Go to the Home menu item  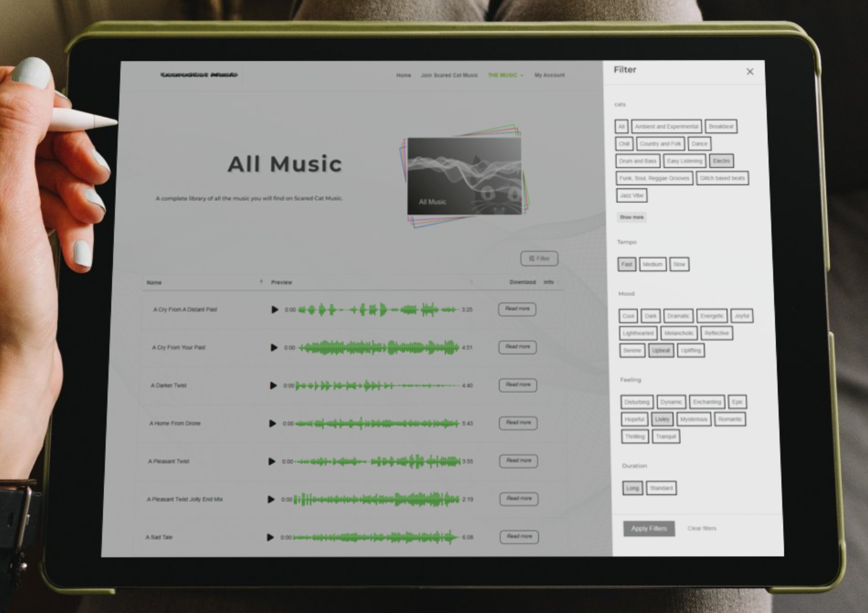coord(403,75)
